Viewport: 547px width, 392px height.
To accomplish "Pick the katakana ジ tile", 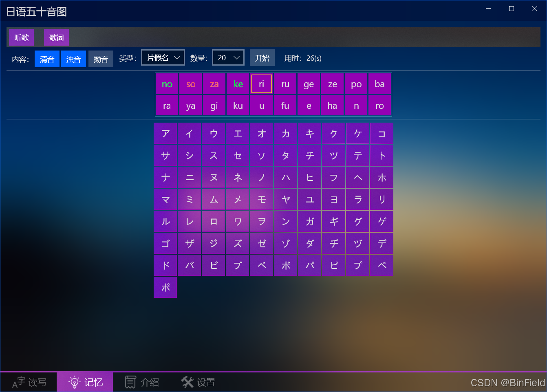I will coord(214,243).
